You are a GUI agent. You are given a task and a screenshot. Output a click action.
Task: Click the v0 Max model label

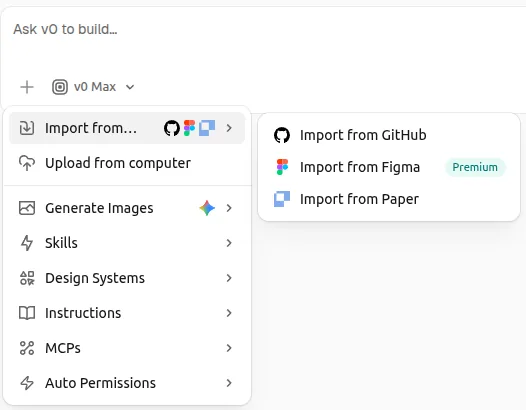(x=95, y=87)
